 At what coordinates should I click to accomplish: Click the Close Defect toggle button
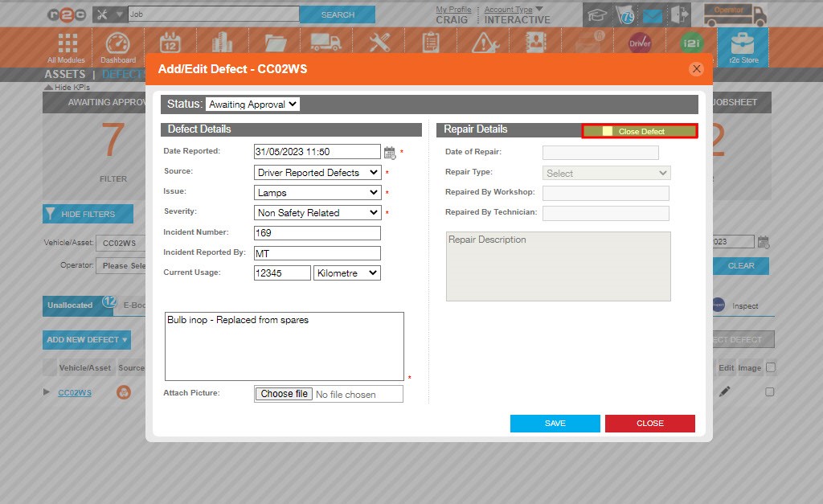(x=639, y=129)
